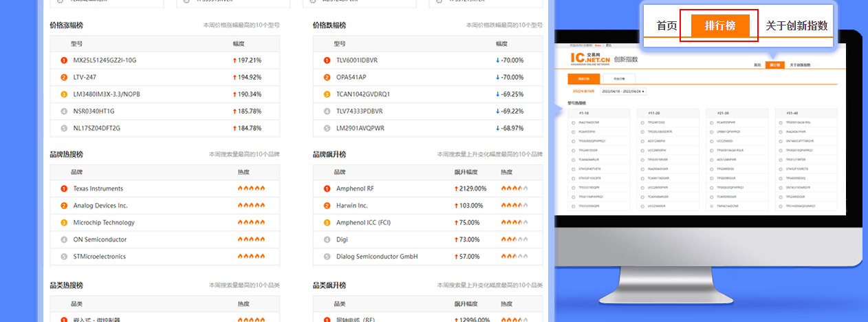Click rank 3 badge beside TCAN1042GVDRQ1
The width and height of the screenshot is (868, 322).
pyautogui.click(x=327, y=94)
